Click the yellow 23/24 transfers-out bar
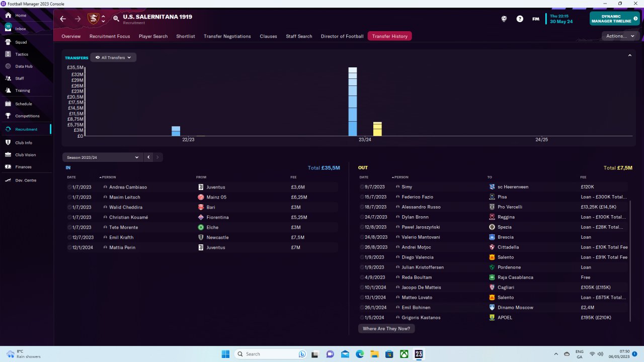The width and height of the screenshot is (644, 362). pos(377,129)
